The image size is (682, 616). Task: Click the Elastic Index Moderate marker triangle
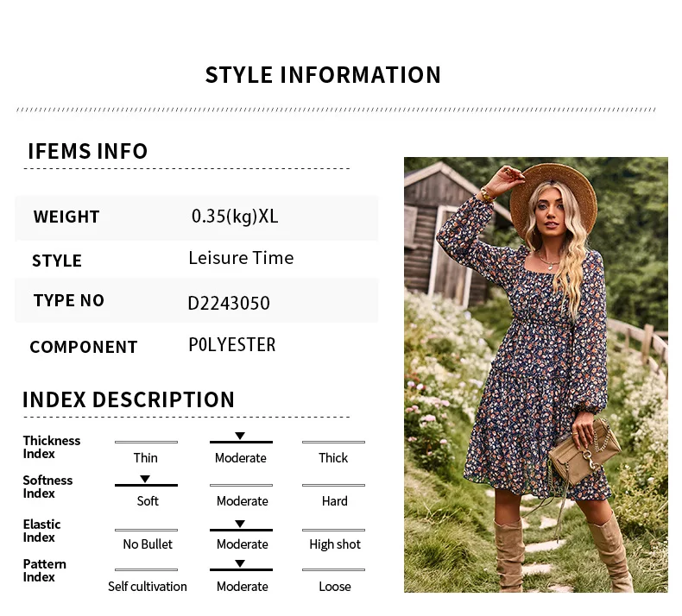240,524
